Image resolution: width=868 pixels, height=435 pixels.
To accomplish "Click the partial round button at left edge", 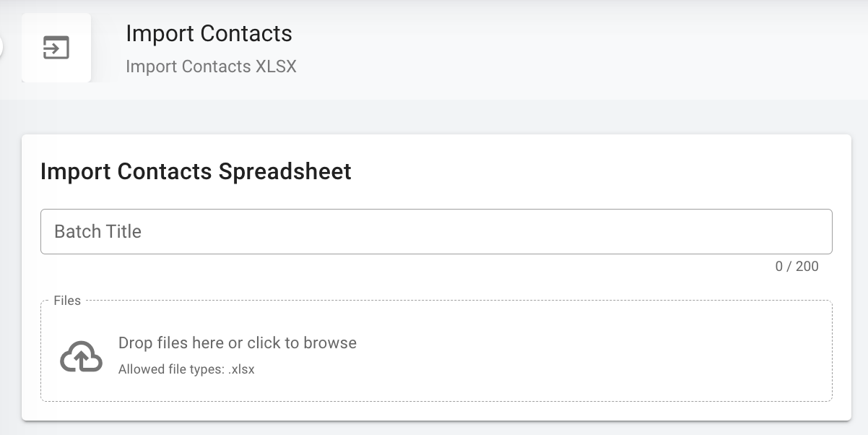I will point(1,48).
